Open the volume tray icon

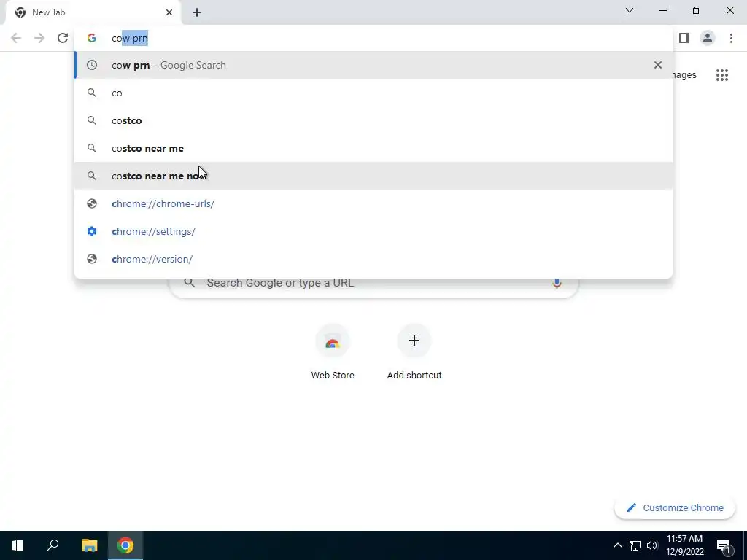click(652, 545)
